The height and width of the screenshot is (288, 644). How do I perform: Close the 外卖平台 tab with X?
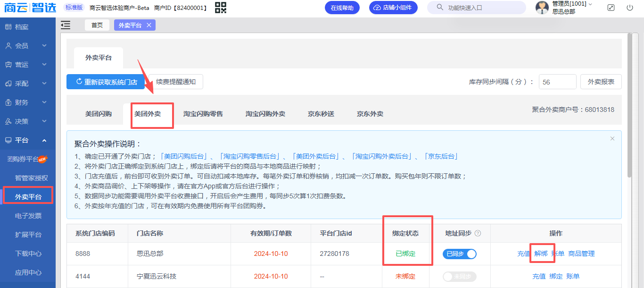coord(149,25)
